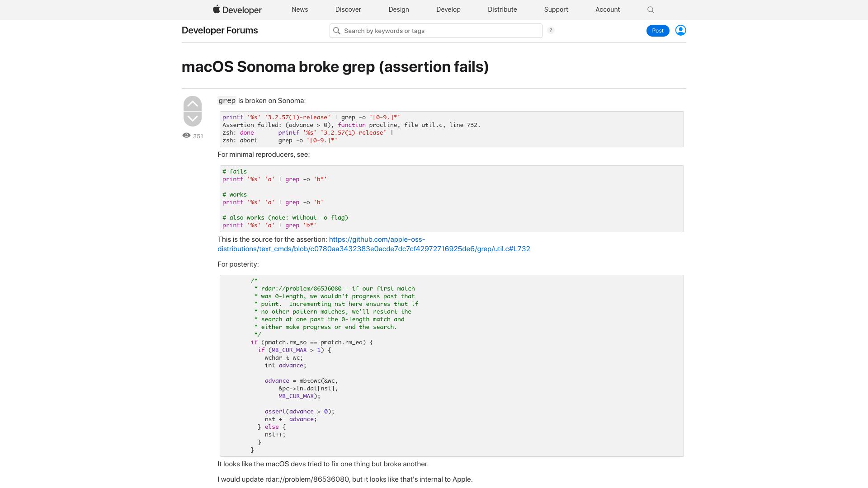Upvote the question with the up arrow
Image resolution: width=868 pixels, height=488 pixels.
(x=193, y=103)
